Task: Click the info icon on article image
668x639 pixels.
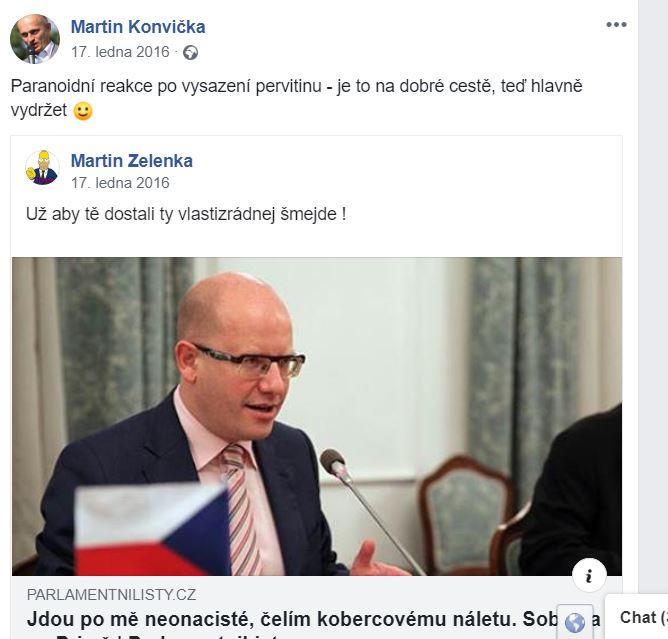Action: pos(589,576)
